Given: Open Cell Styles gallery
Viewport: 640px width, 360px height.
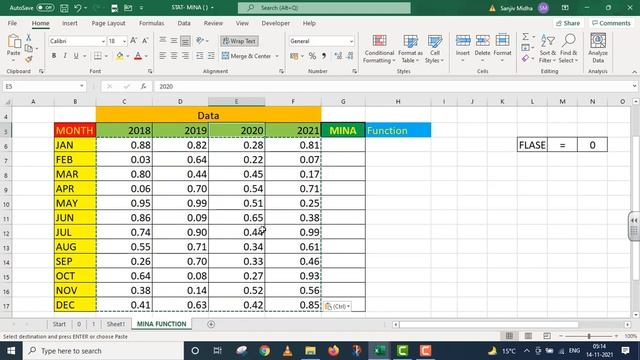Looking at the screenshot, I should (x=434, y=49).
